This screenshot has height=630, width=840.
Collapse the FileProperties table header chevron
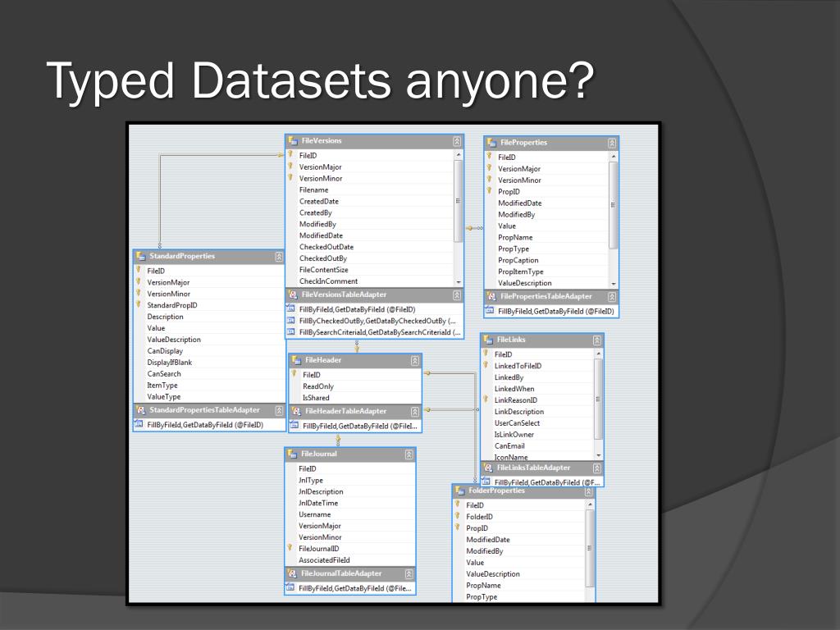[x=612, y=143]
